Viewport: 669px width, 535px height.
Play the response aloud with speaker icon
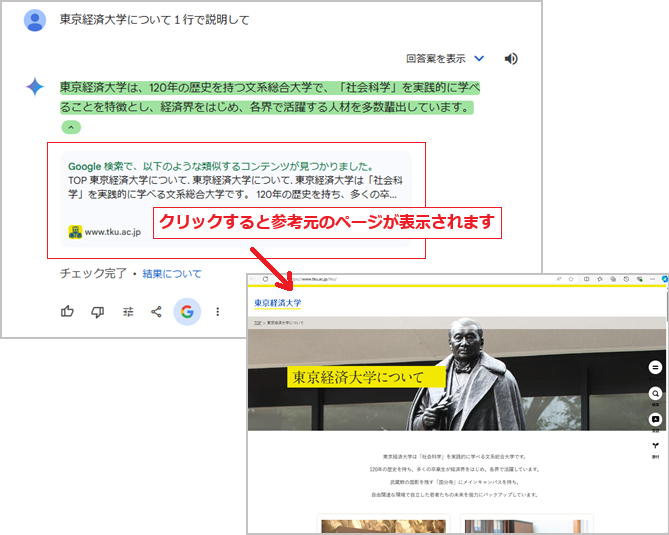(x=511, y=59)
